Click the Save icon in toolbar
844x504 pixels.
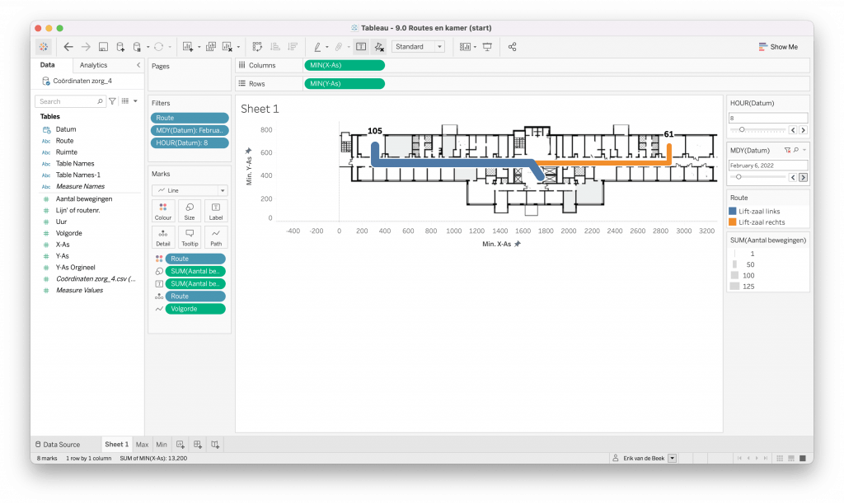pos(103,47)
